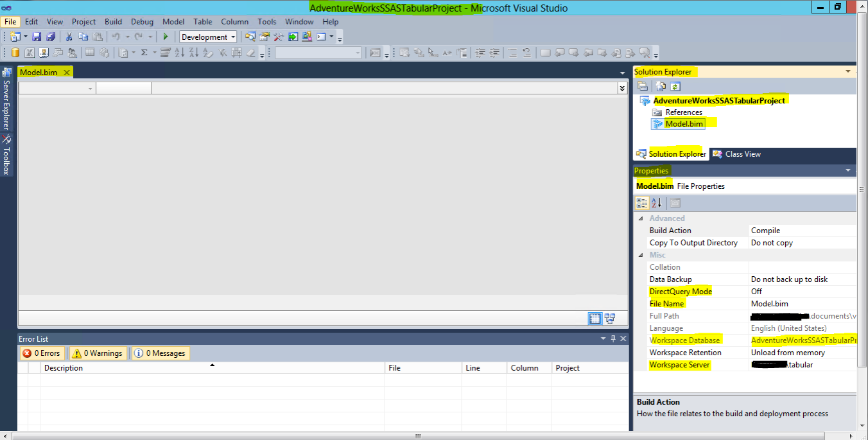Click the Paste toolbar icon
868x440 pixels.
98,37
